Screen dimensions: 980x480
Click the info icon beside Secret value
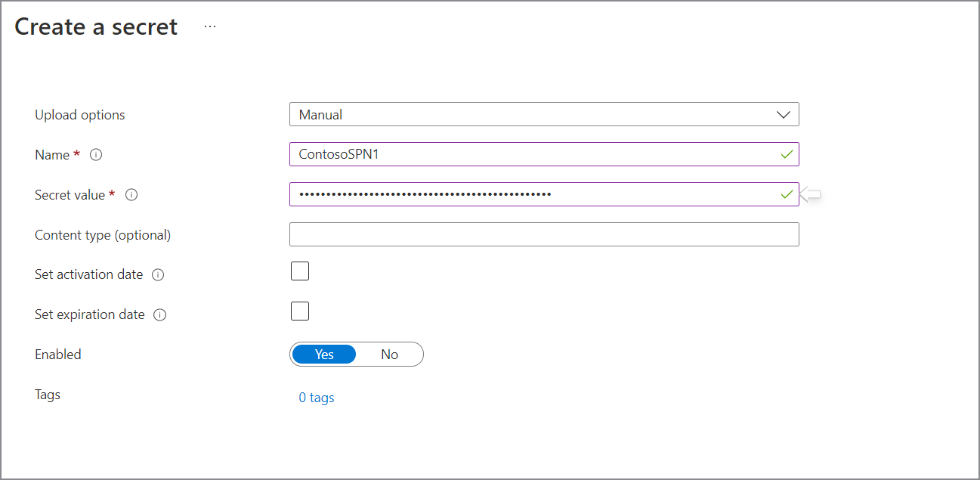[131, 194]
